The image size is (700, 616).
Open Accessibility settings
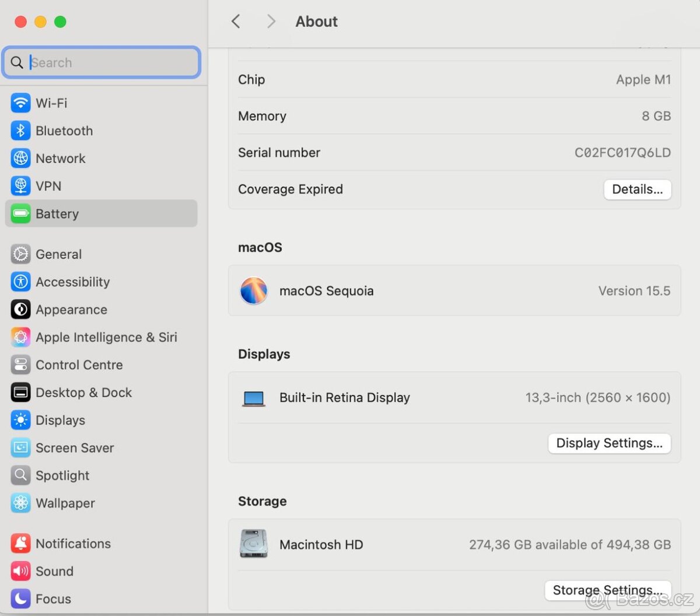pyautogui.click(x=72, y=282)
